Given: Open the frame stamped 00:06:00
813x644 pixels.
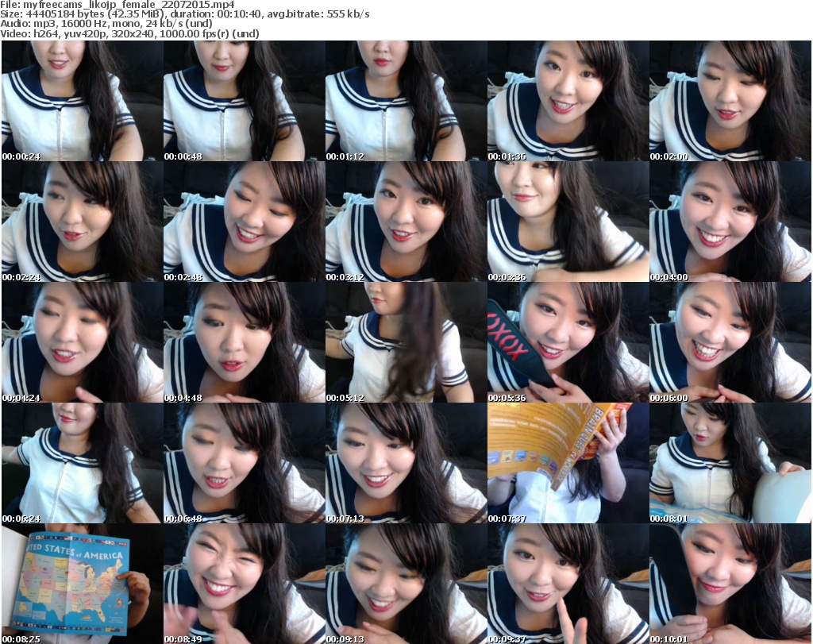Looking at the screenshot, I should click(730, 342).
